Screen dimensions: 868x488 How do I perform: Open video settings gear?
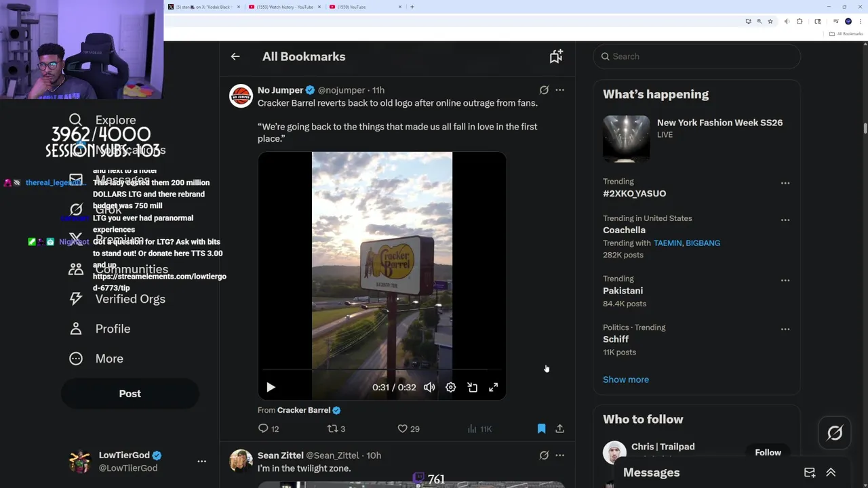(451, 387)
